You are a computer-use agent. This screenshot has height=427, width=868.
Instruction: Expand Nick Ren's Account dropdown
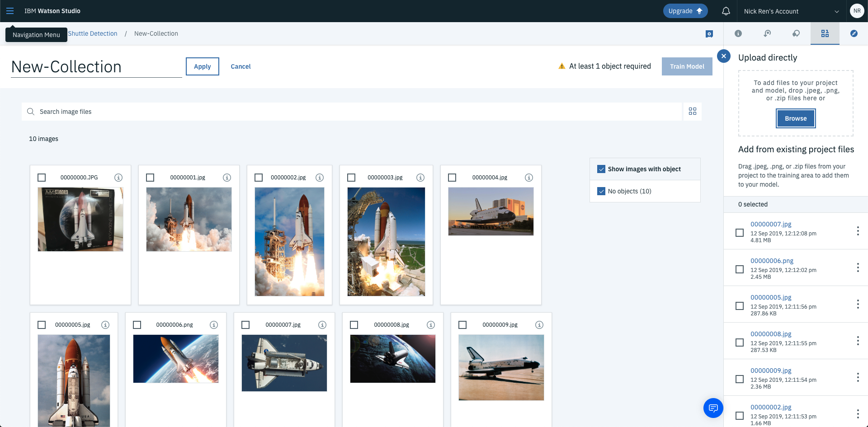pos(792,11)
